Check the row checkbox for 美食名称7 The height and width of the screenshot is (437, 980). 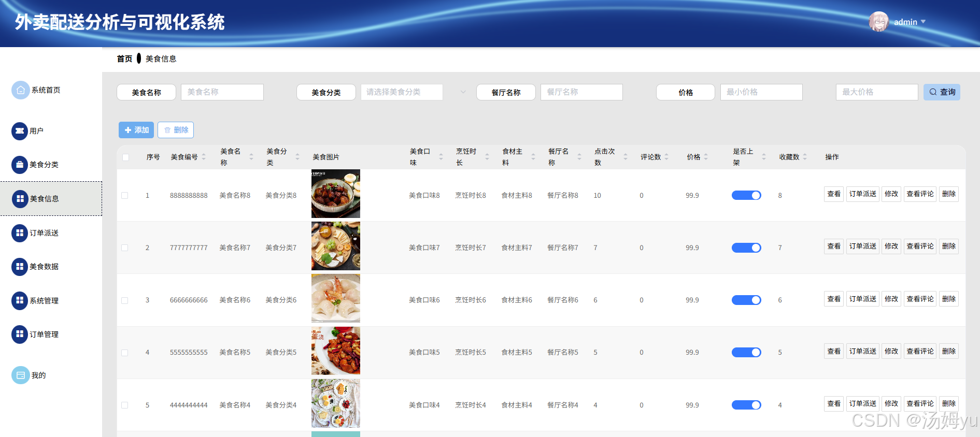click(x=125, y=248)
